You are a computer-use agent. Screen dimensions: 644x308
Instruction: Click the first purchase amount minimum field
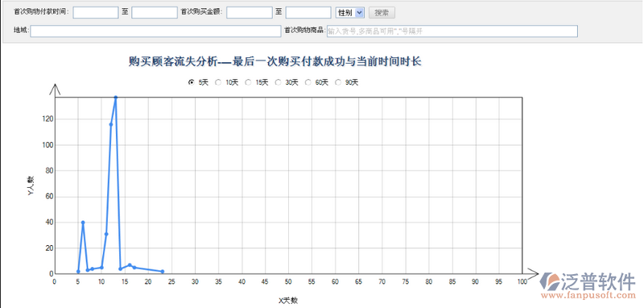tap(250, 13)
